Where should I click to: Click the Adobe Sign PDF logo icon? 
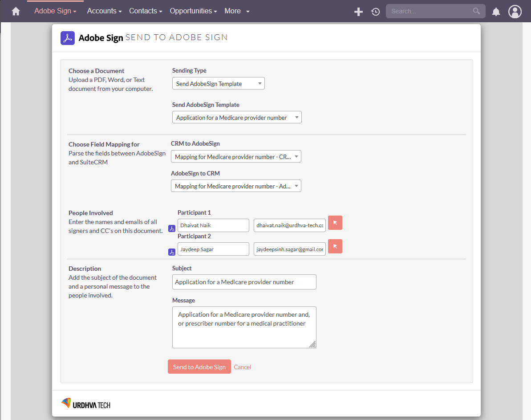click(x=68, y=38)
